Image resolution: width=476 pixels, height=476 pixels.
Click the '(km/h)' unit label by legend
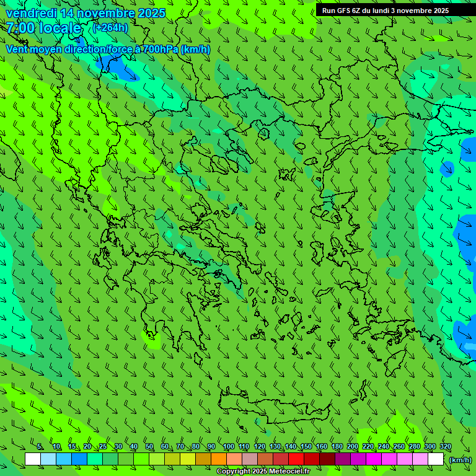(460, 460)
